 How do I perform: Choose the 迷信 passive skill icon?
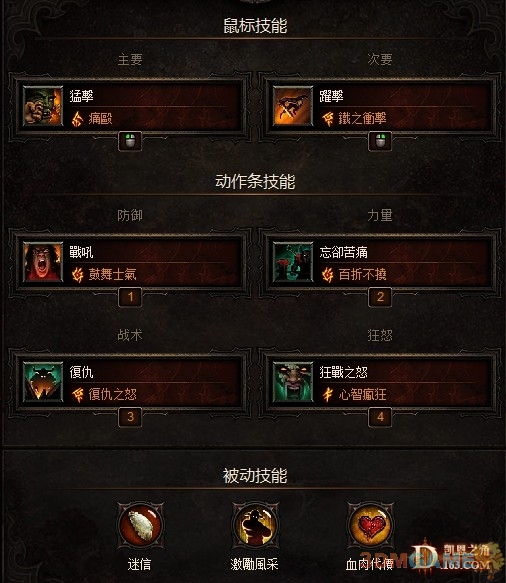coord(140,525)
